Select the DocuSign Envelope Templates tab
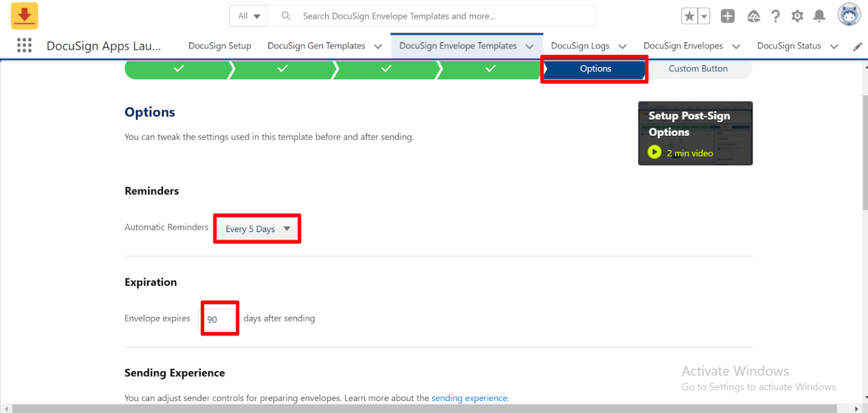This screenshot has width=868, height=413. 458,46
